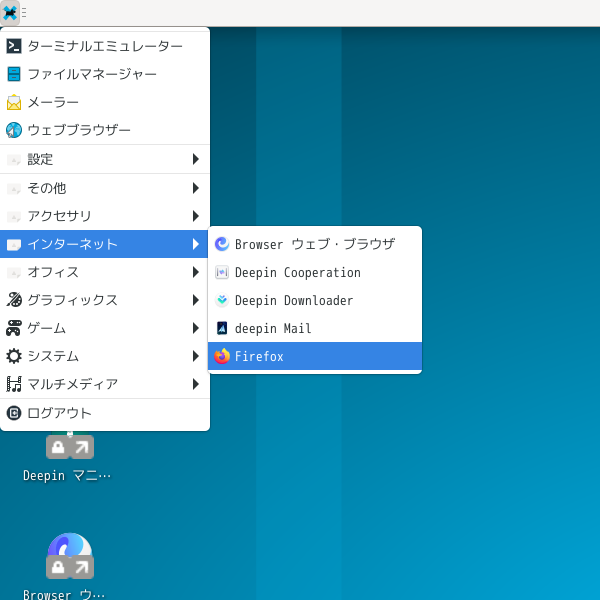Open the Deepin マニ… desktop shortcut

coord(70,457)
